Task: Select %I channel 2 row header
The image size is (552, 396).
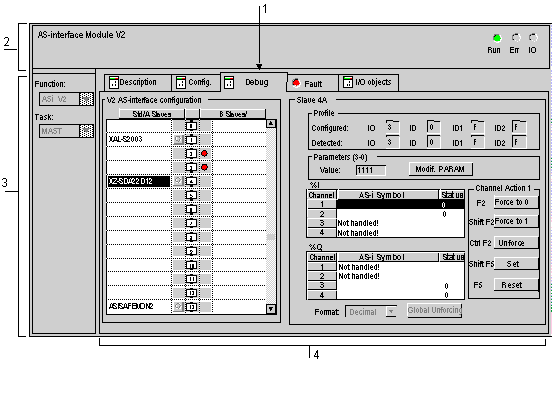Action: [322, 214]
